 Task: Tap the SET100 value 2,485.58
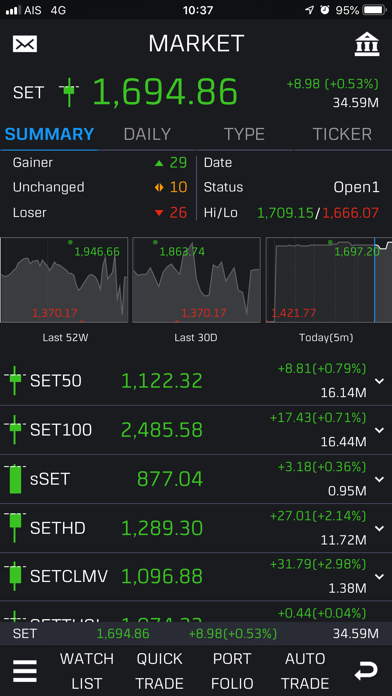coord(162,430)
